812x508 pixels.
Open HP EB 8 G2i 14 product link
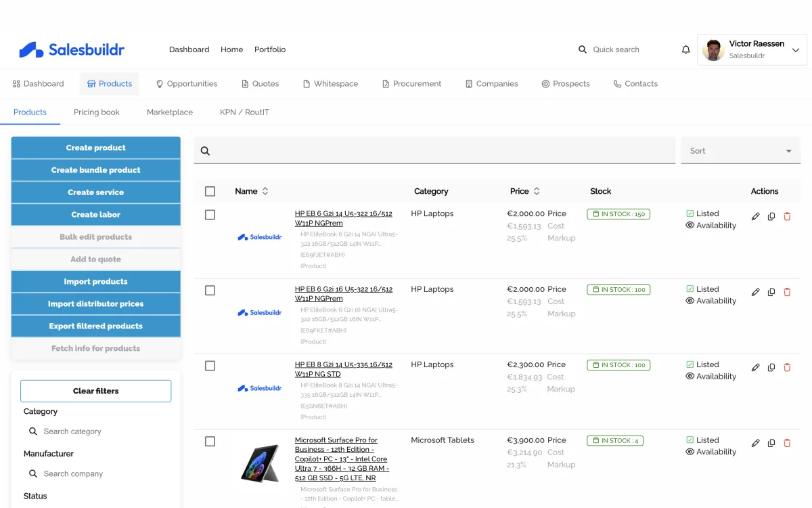[x=344, y=369]
